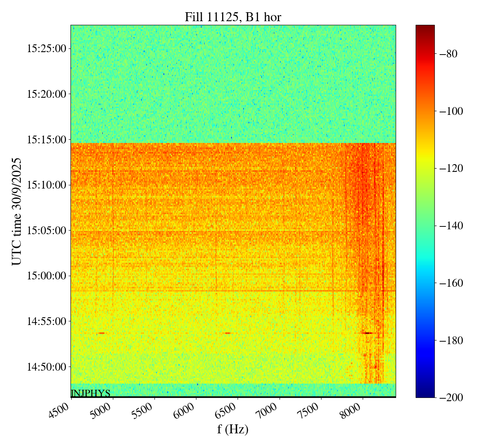The width and height of the screenshot is (489, 448).
Task: Click the dark red hotspot near 8000 Hz
Action: pos(368,333)
